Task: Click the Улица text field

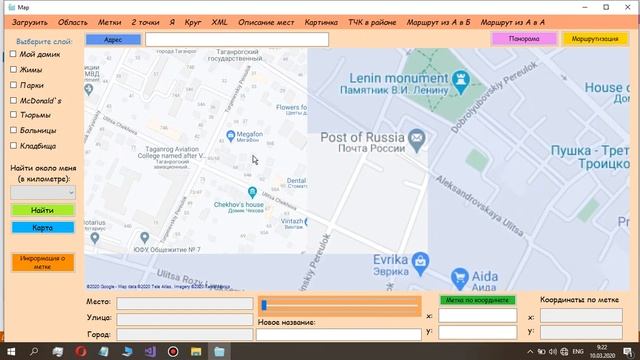Action: 184,319
